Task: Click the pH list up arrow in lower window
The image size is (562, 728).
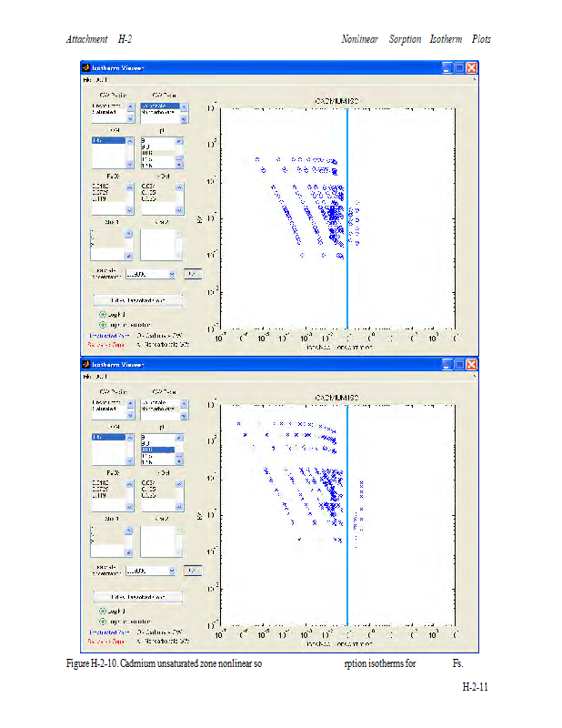Action: tap(179, 438)
